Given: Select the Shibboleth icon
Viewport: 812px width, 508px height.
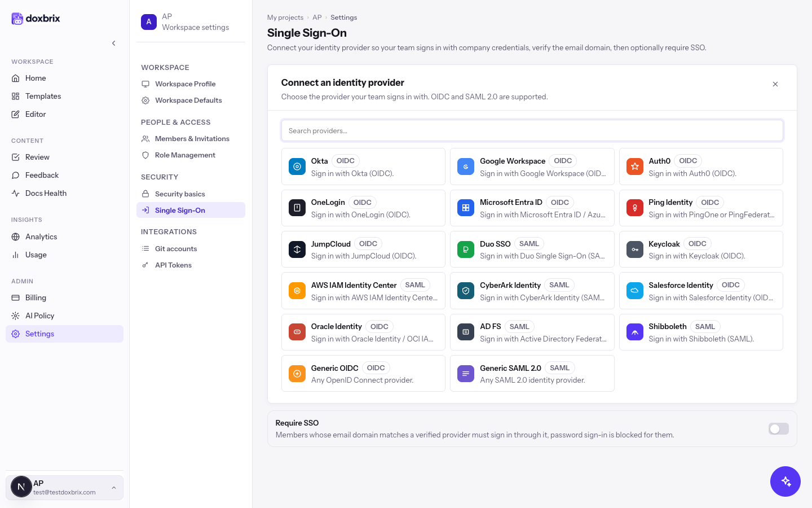Looking at the screenshot, I should coord(635,332).
